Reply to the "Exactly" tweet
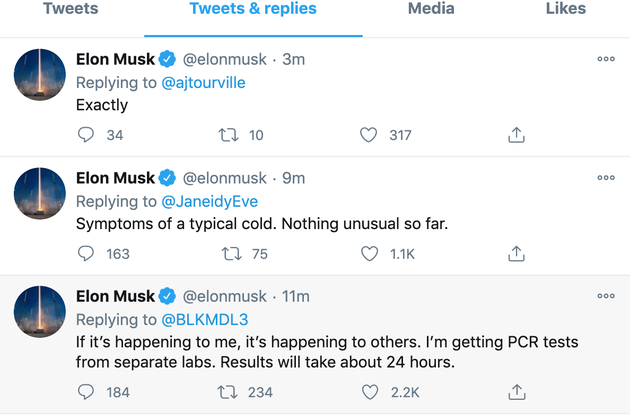Viewport: 630px width, 420px height. (x=86, y=135)
